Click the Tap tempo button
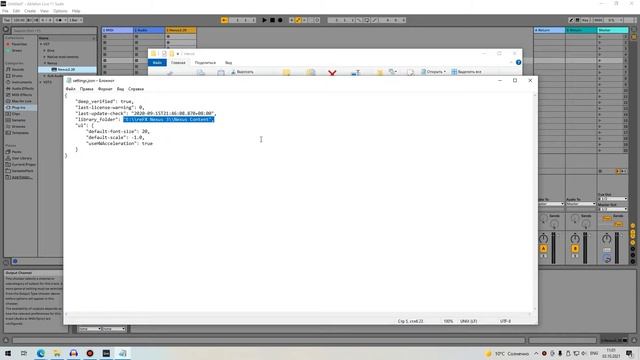Screen dimensions: 640x360 click(7, 20)
